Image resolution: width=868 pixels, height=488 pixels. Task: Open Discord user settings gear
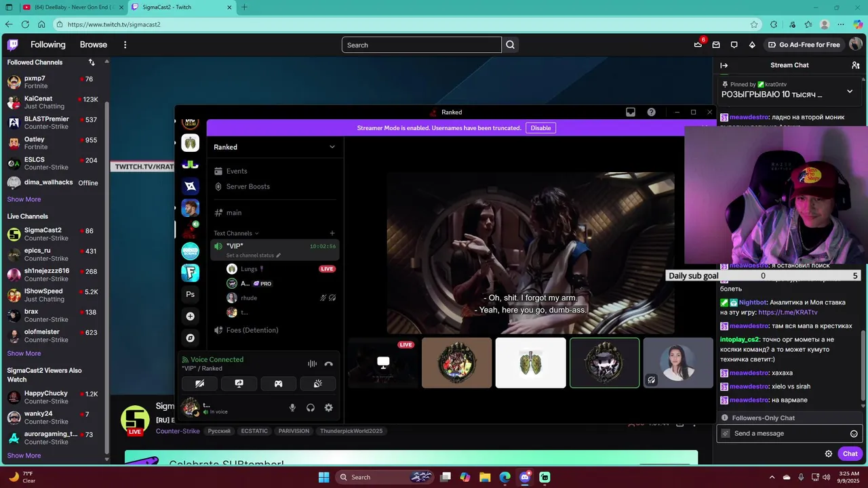[328, 407]
